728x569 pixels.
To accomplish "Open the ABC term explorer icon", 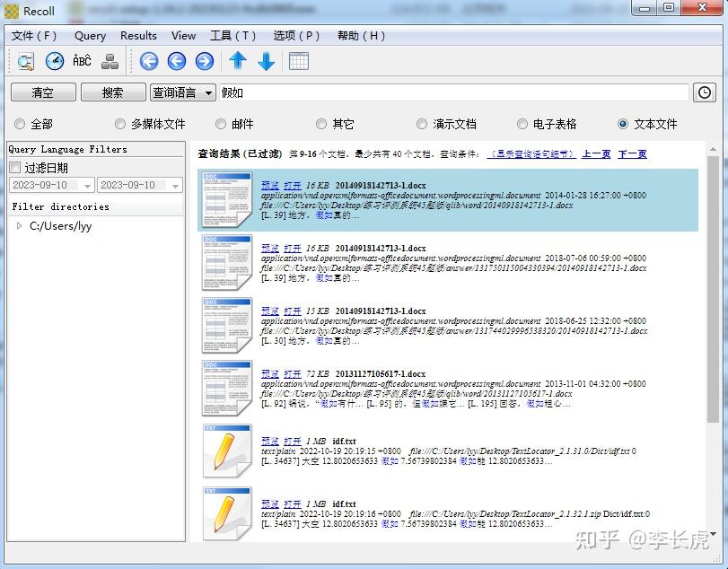I will (82, 61).
